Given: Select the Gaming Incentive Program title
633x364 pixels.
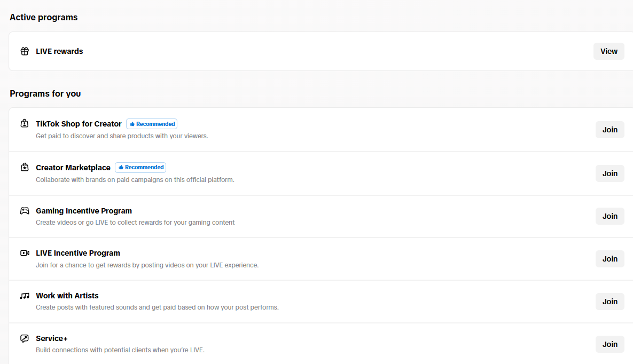Looking at the screenshot, I should [83, 211].
